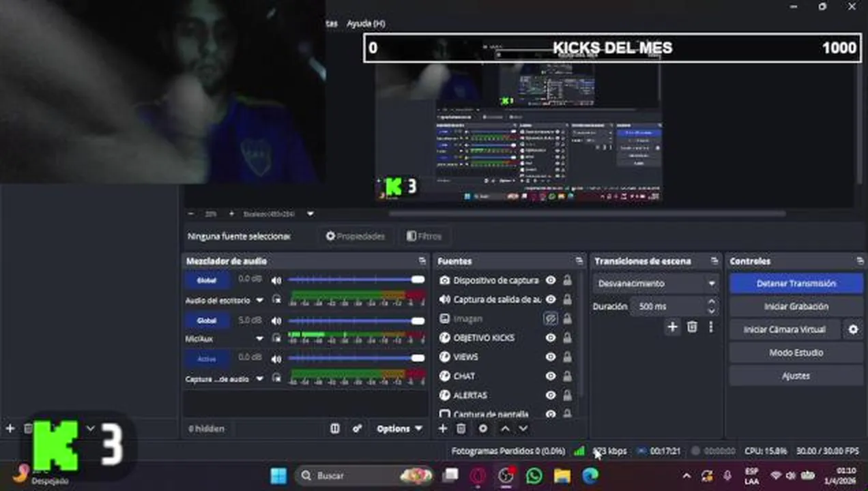Hide the VIEWS source
868x491 pixels.
[x=551, y=357]
